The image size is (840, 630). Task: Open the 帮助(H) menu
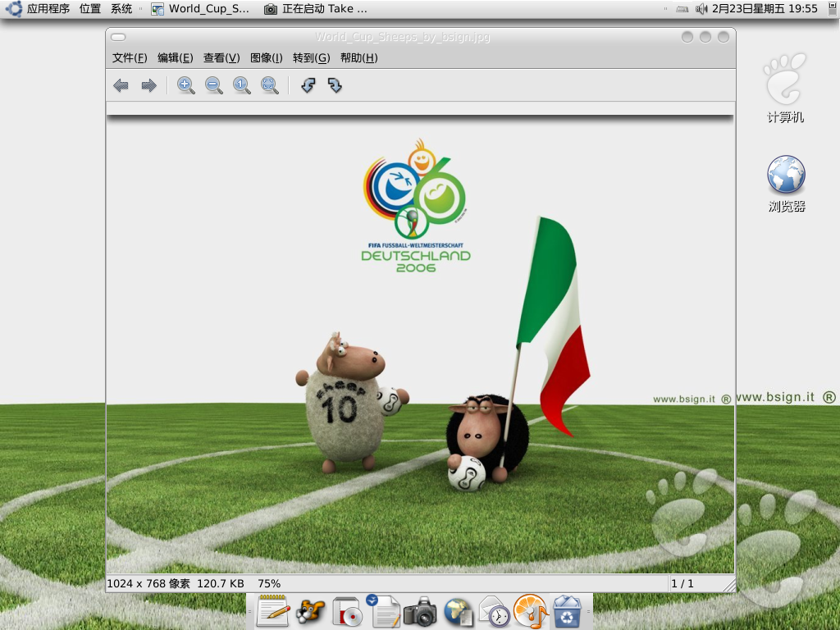pos(359,58)
